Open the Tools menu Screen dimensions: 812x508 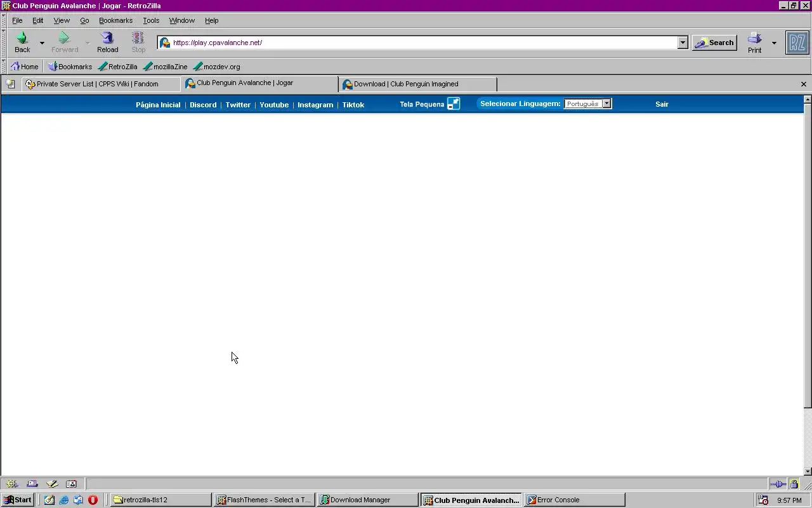[x=151, y=20]
